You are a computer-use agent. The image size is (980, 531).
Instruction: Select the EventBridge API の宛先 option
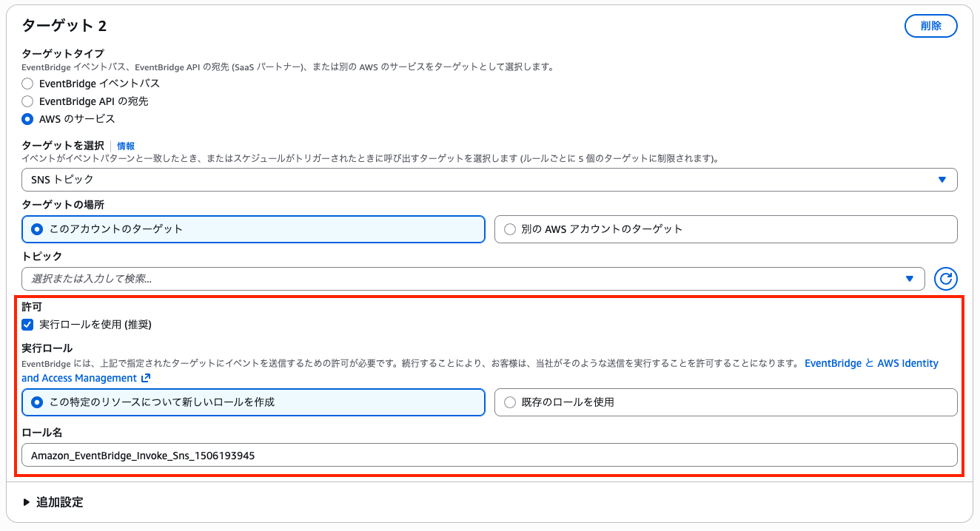point(27,101)
